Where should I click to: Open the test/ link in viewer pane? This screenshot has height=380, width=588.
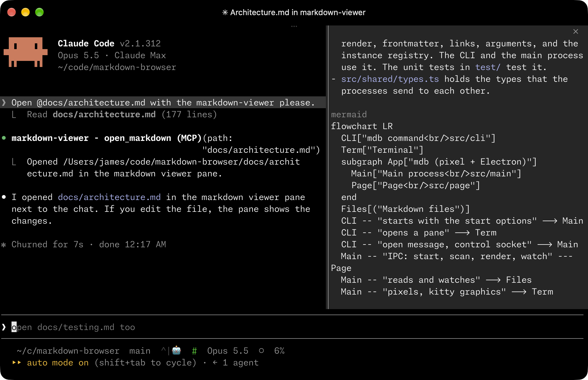(488, 67)
